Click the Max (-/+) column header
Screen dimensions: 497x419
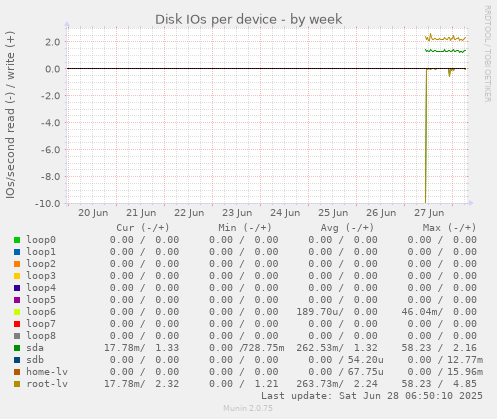point(449,228)
